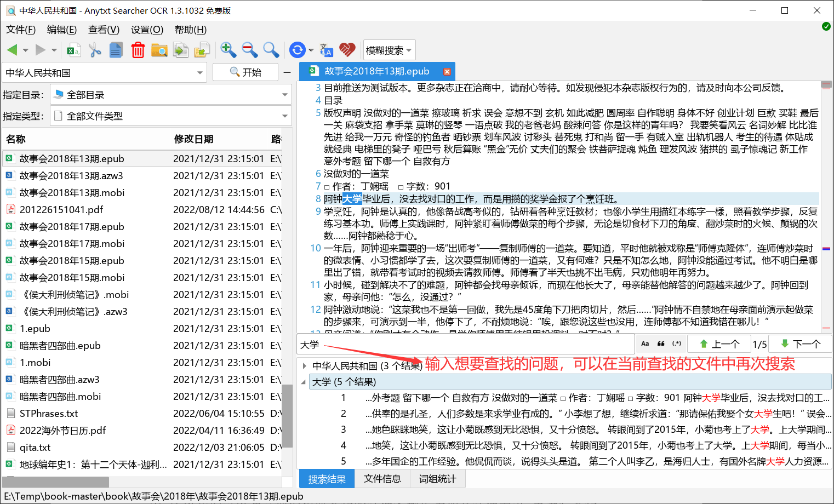Screen dimensions: 834x504
Task: Toggle the whole-phrase quote match option
Action: (661, 343)
